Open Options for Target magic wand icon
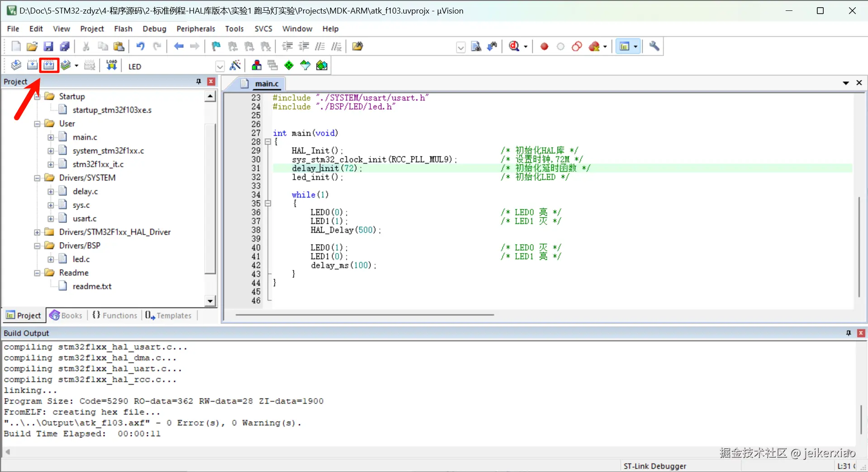868x472 pixels. coord(235,66)
